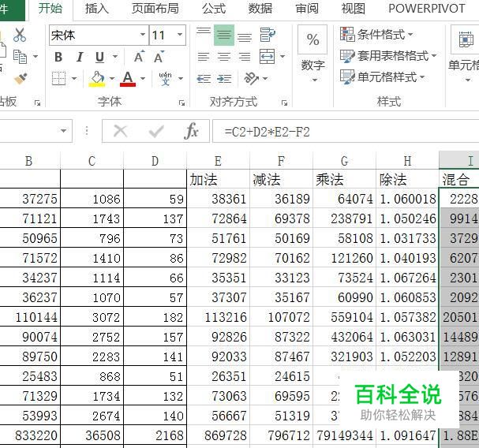The image size is (479, 448).
Task: Toggle underline formatting
Action: (100, 57)
